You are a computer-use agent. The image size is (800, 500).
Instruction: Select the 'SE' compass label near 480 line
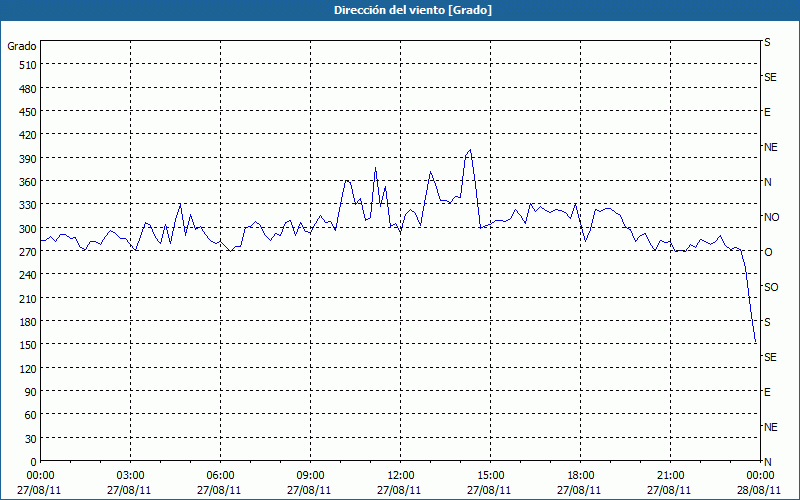coord(770,77)
